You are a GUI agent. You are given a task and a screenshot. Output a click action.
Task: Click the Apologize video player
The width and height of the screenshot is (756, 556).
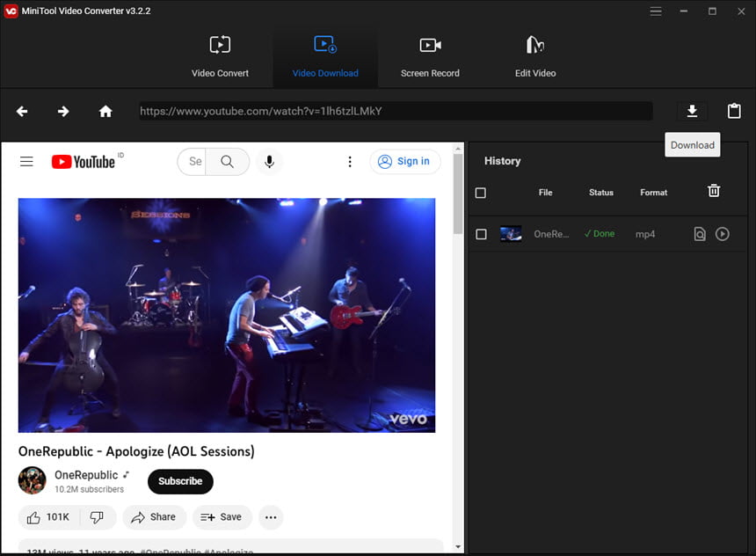227,315
